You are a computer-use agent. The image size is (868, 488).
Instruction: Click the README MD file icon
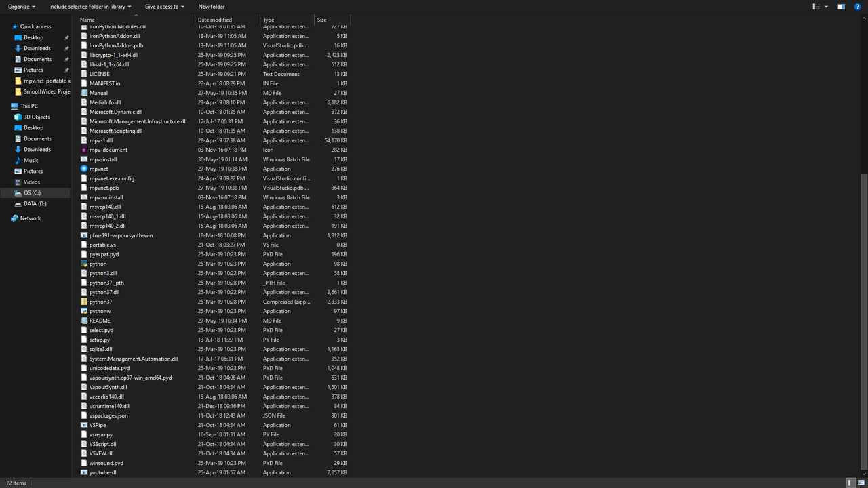pos(84,321)
